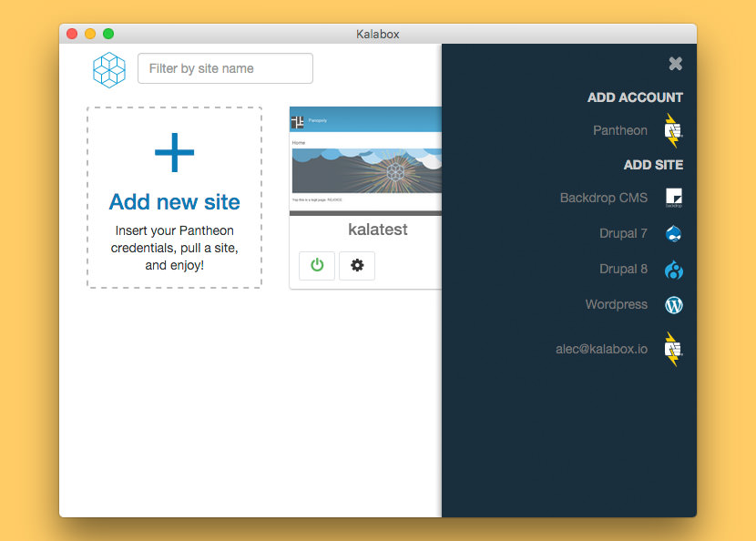The image size is (756, 541).
Task: Click the ADD ACCOUNT heading
Action: [635, 97]
